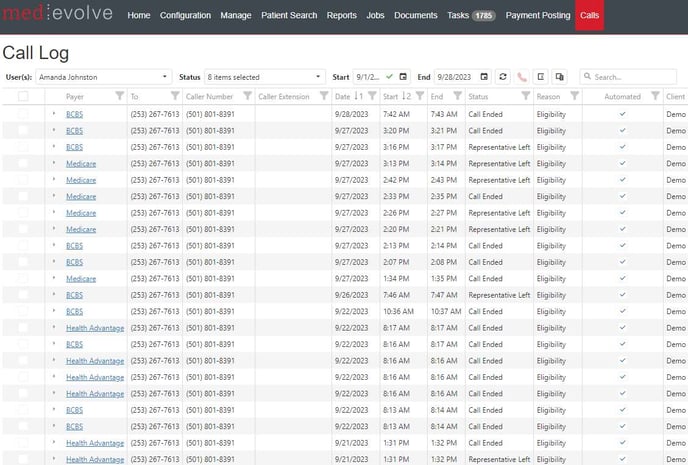Expand the Status 8 items selected dropdown
The width and height of the screenshot is (688, 465).
[265, 77]
